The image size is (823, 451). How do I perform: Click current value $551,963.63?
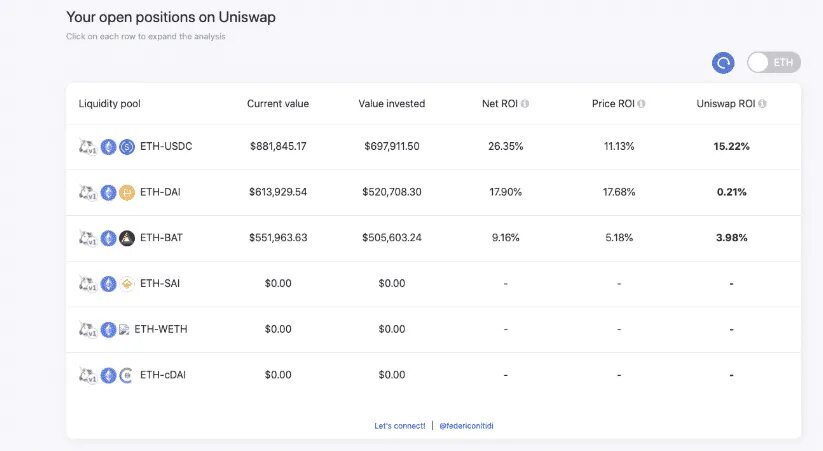pos(278,238)
